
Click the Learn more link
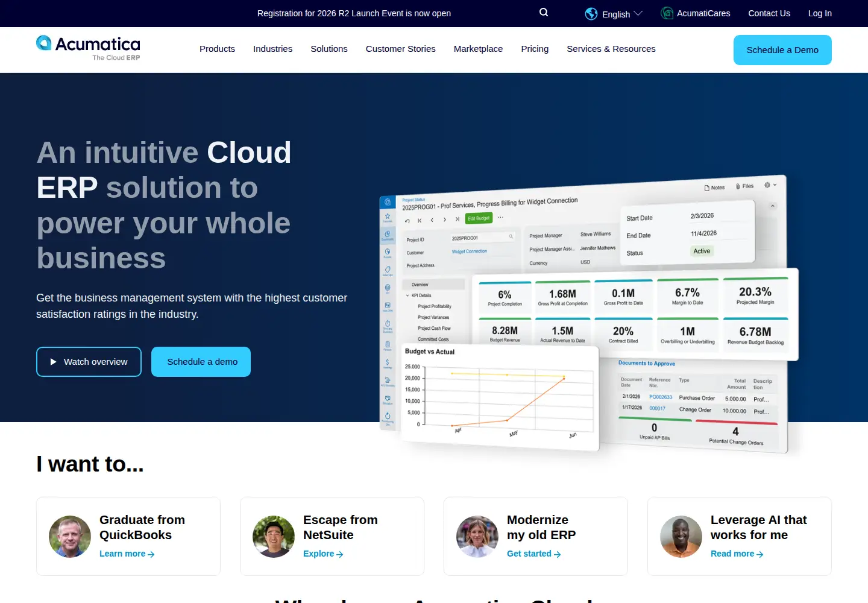[127, 554]
